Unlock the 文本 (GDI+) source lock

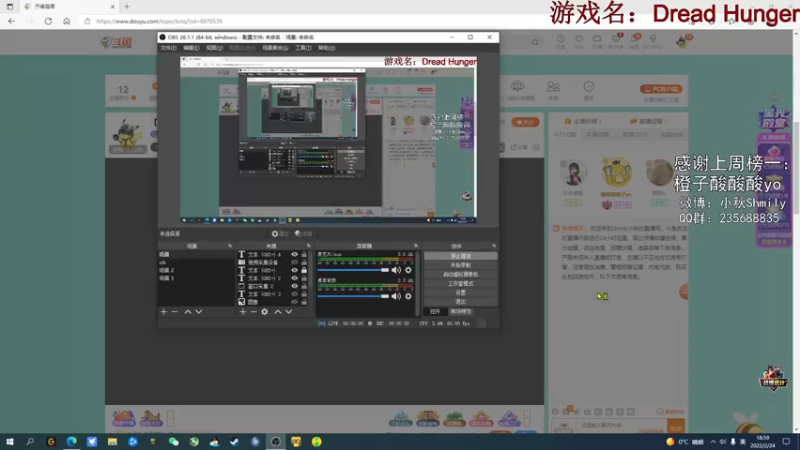[x=304, y=270]
